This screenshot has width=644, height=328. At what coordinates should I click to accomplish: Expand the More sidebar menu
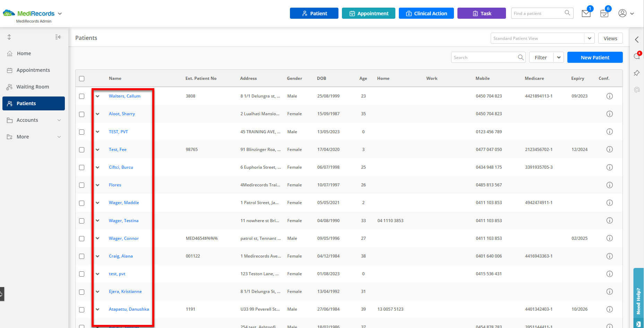pos(34,137)
